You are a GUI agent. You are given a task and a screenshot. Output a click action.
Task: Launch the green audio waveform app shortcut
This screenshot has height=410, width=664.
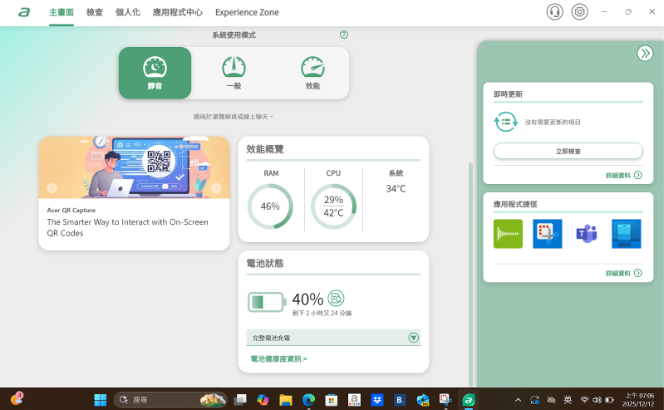coord(508,234)
